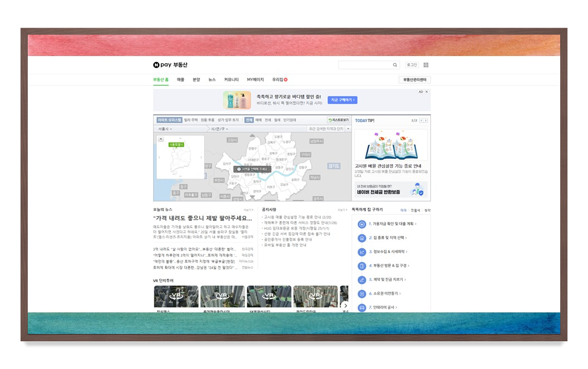Open the 부동산 홈 tab
588x369 pixels.
(x=161, y=79)
